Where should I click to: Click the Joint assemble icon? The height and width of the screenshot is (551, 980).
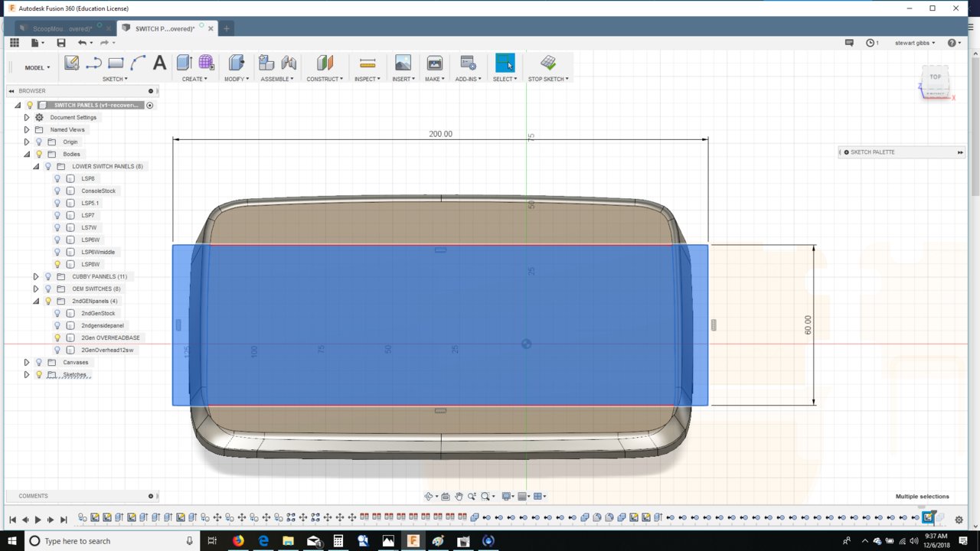coord(289,63)
